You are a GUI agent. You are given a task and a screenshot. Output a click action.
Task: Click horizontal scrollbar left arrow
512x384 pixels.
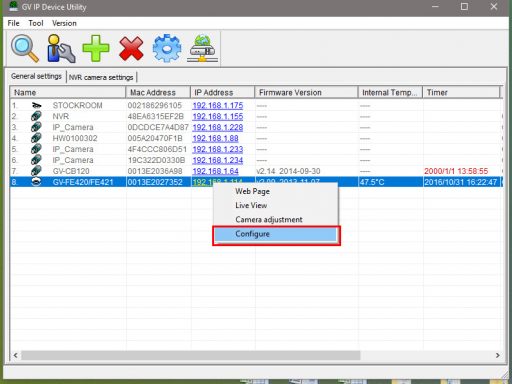15,355
